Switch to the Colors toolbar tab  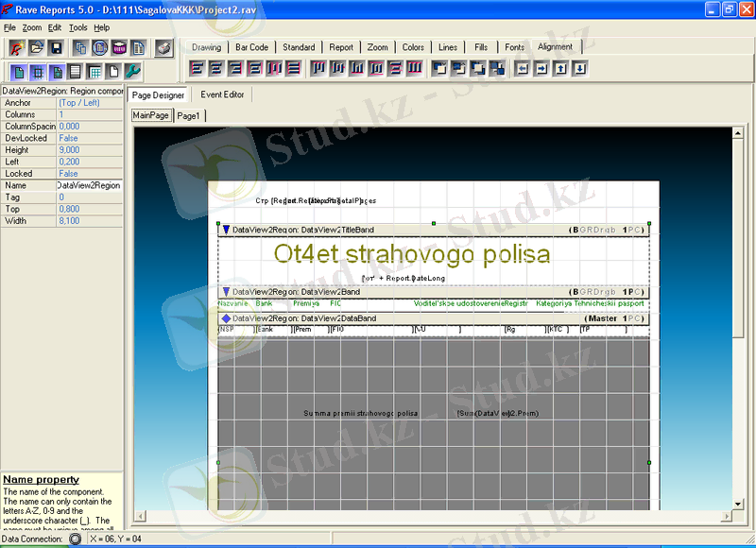pyautogui.click(x=413, y=47)
